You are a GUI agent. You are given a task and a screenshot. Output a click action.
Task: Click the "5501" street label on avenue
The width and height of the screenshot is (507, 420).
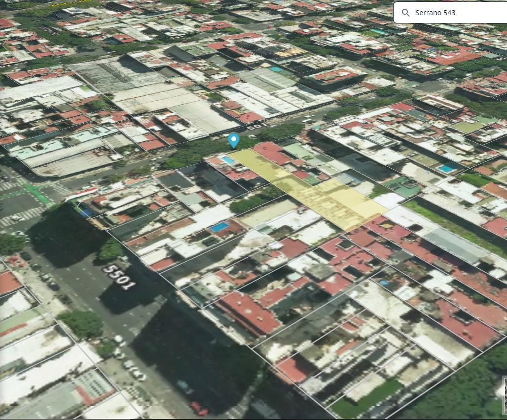[119, 277]
